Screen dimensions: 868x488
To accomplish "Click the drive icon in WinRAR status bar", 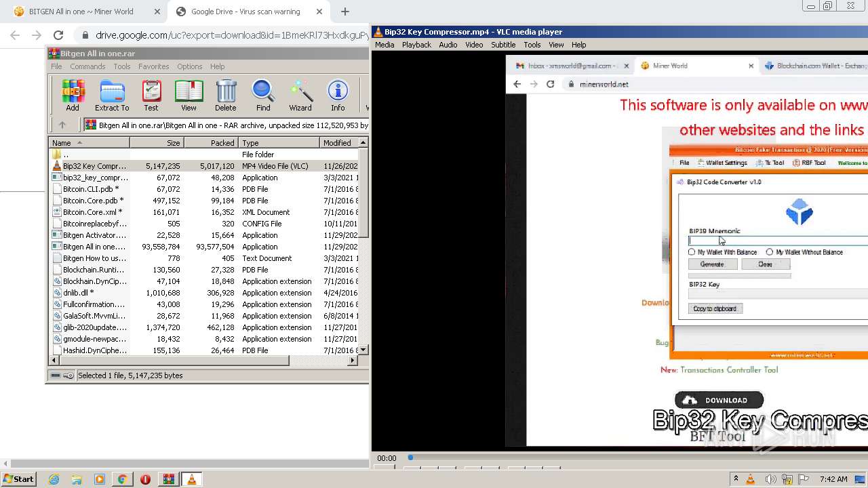I will (56, 375).
